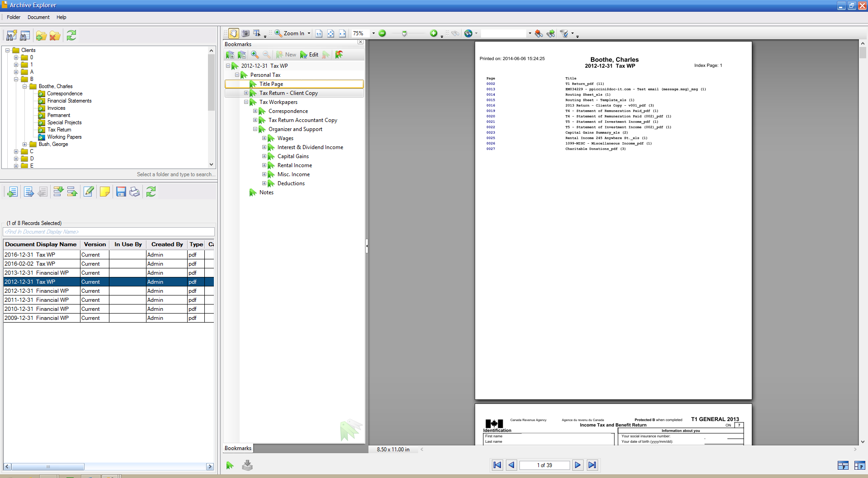
Task: Go to the next page of the PDF
Action: click(x=578, y=465)
